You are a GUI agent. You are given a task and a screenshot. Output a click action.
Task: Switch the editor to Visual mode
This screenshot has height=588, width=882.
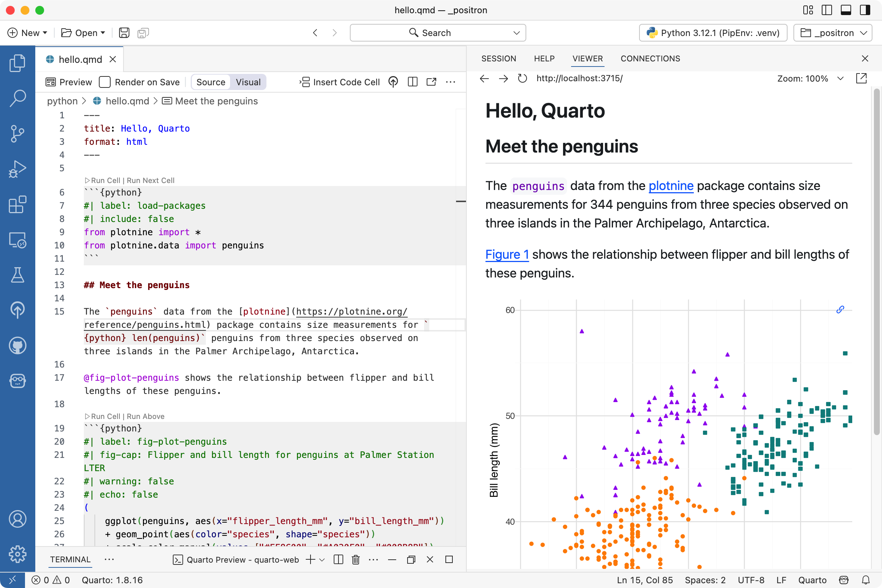[248, 82]
